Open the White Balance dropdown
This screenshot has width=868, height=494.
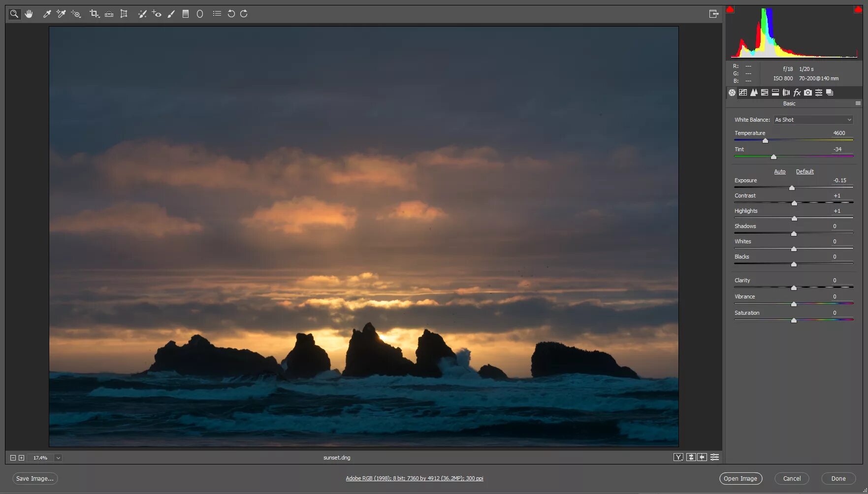click(812, 120)
